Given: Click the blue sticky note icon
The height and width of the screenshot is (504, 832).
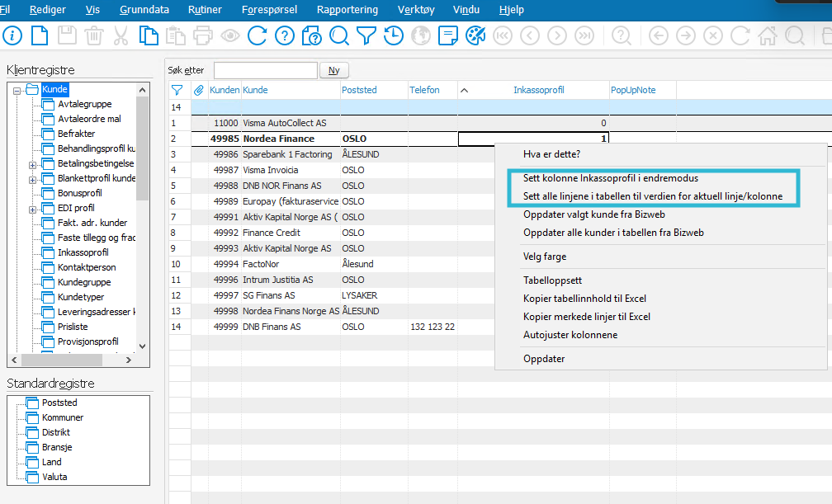Looking at the screenshot, I should coord(448,36).
